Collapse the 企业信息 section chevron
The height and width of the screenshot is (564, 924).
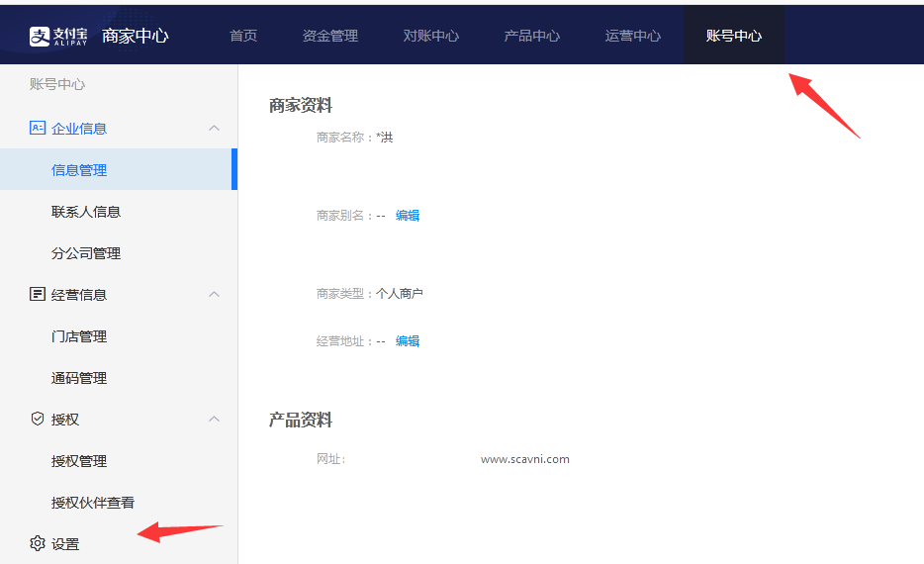(x=214, y=128)
